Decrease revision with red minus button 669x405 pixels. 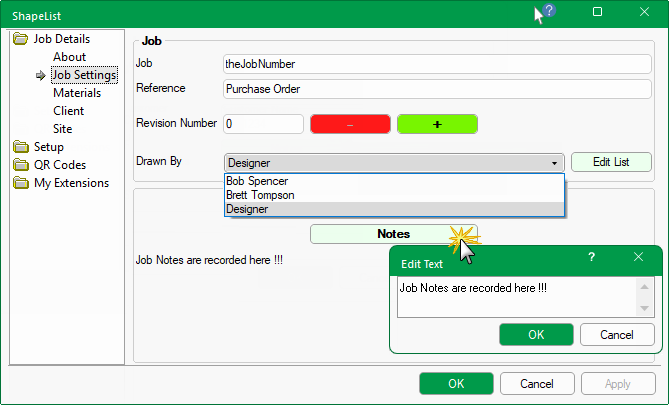(350, 124)
